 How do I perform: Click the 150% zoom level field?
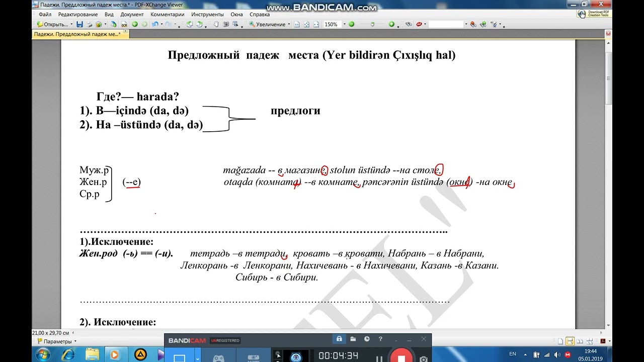click(332, 24)
